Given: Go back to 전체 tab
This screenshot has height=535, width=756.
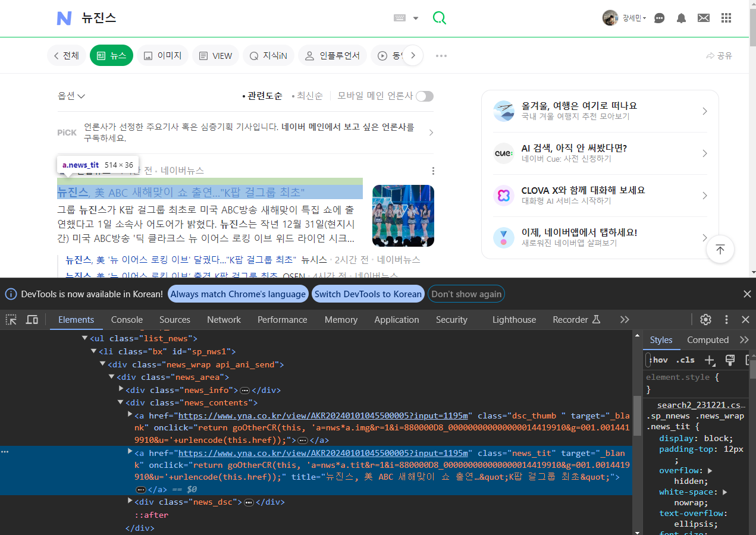Looking at the screenshot, I should tap(66, 55).
